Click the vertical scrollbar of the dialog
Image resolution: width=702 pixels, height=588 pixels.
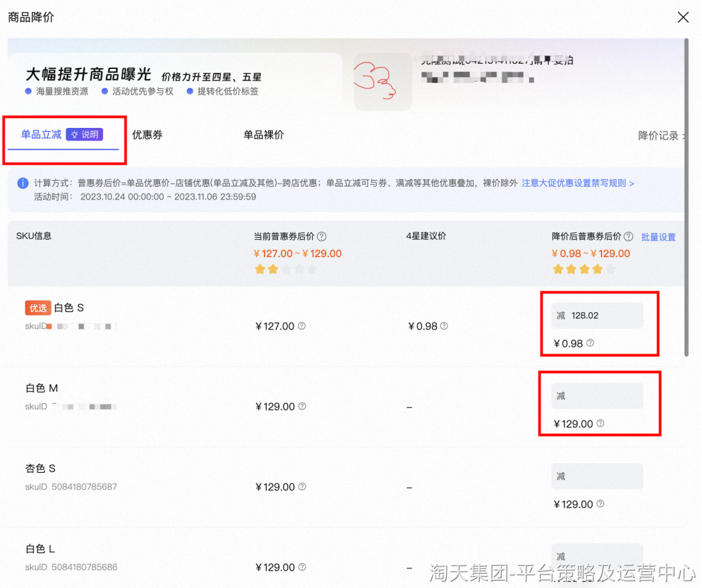coord(687,197)
